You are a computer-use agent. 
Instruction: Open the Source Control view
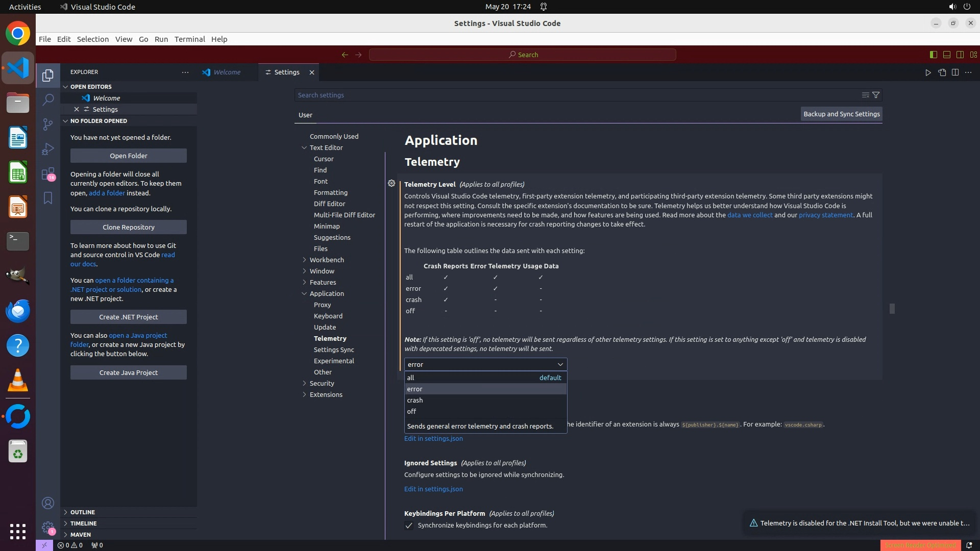(48, 124)
